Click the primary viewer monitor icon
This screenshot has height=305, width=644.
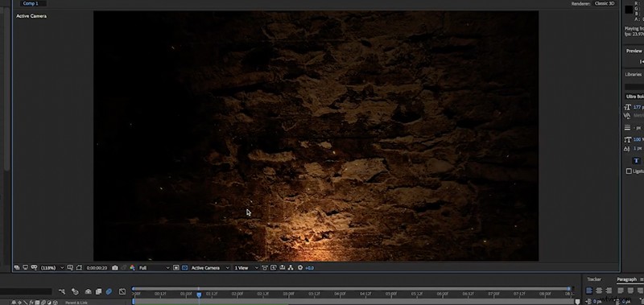click(26, 268)
